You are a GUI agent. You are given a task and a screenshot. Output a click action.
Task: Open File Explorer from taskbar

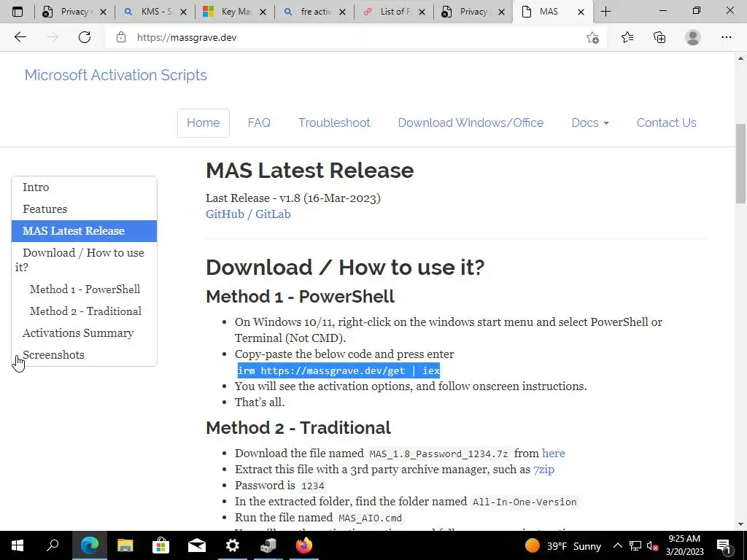click(x=125, y=545)
